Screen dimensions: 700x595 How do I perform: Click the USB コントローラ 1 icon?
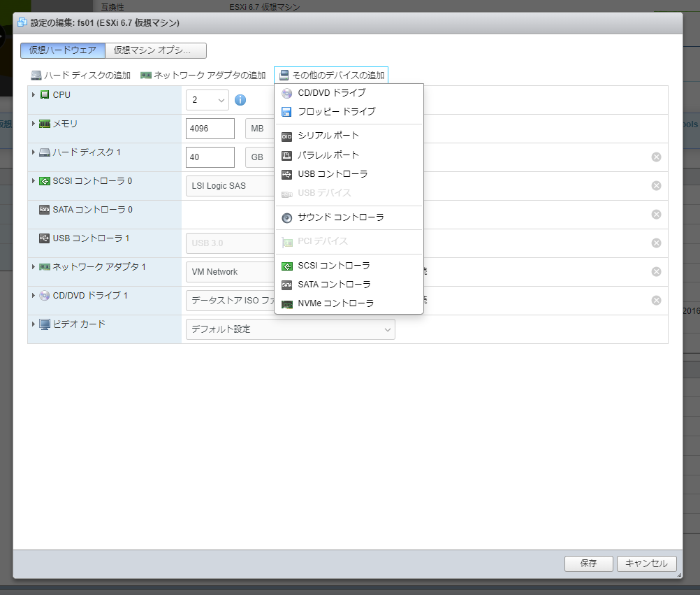point(44,238)
